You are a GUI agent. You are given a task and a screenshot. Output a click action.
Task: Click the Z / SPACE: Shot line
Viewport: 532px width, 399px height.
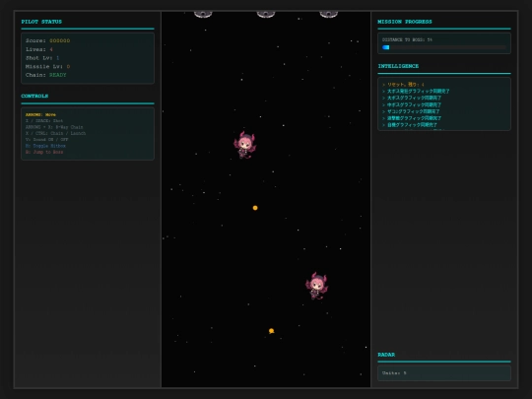44,121
